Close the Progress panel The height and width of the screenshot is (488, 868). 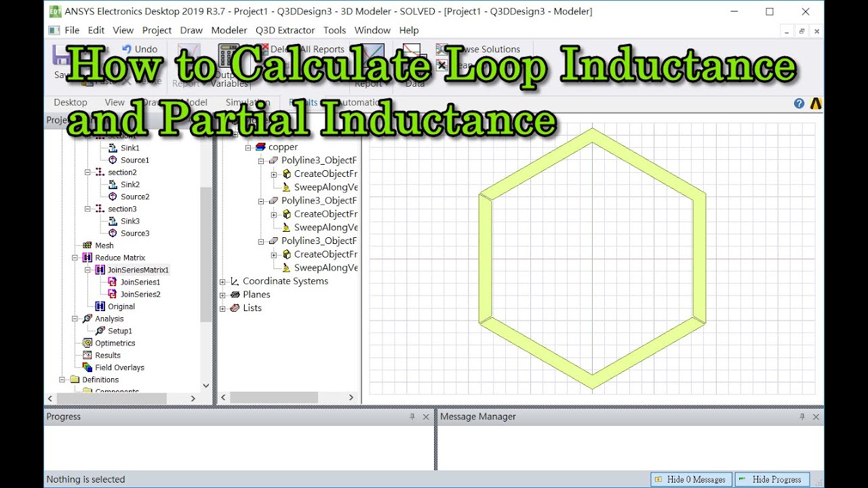click(x=426, y=417)
